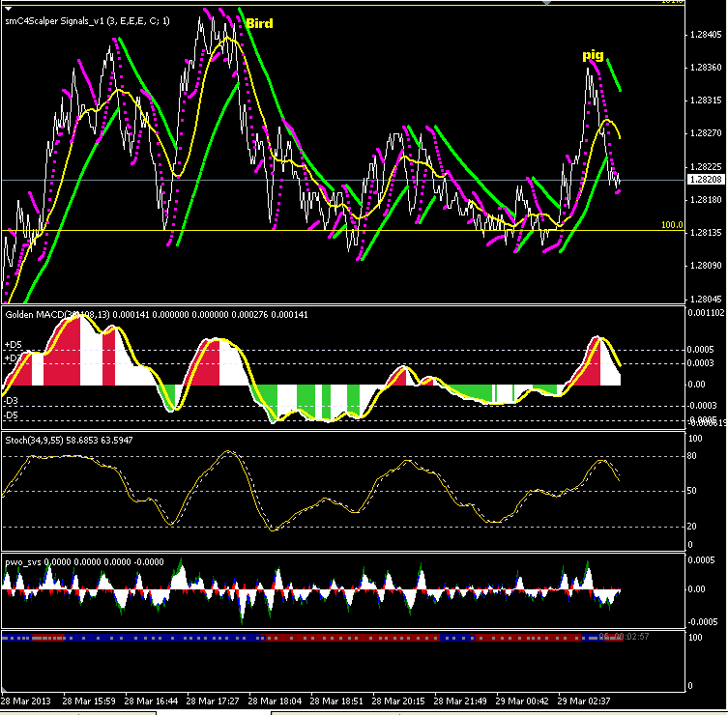This screenshot has height=715, width=728.
Task: Click the 28 Mar 18:51 time label
Action: tap(336, 701)
